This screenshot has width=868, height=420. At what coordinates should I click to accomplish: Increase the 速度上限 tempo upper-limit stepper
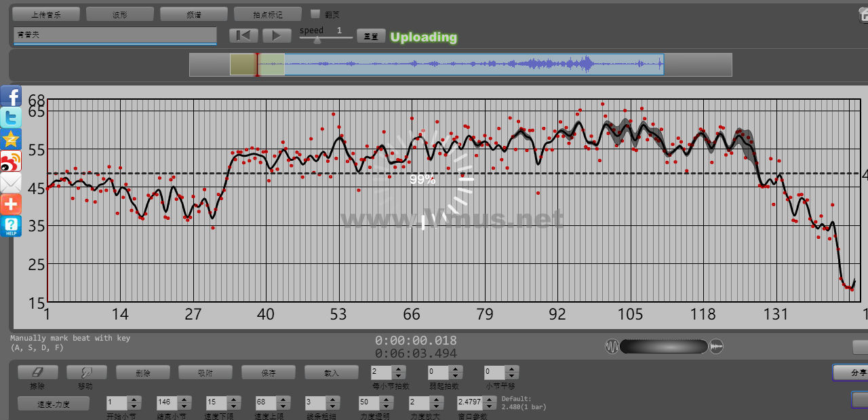point(281,400)
